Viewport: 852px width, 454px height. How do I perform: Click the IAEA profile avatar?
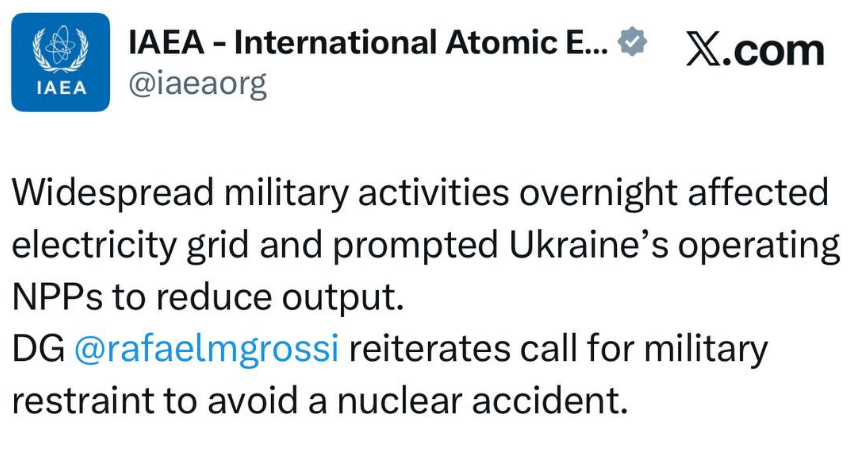pyautogui.click(x=61, y=62)
